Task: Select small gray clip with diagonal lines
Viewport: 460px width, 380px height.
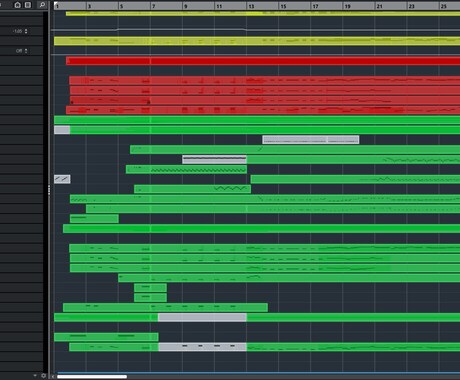Action: pyautogui.click(x=62, y=179)
